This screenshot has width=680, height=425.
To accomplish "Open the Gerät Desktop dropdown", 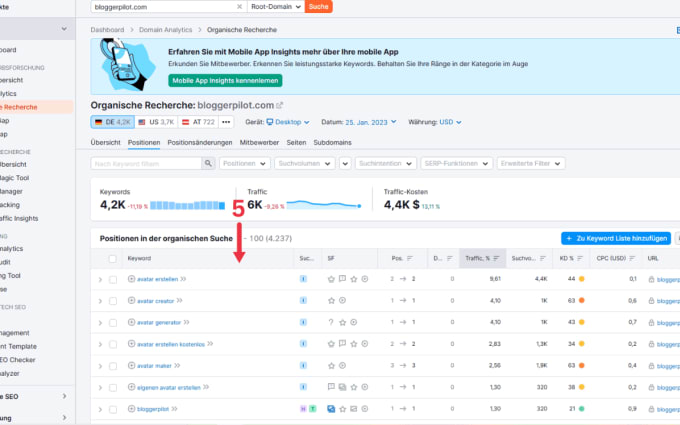I will [x=288, y=122].
